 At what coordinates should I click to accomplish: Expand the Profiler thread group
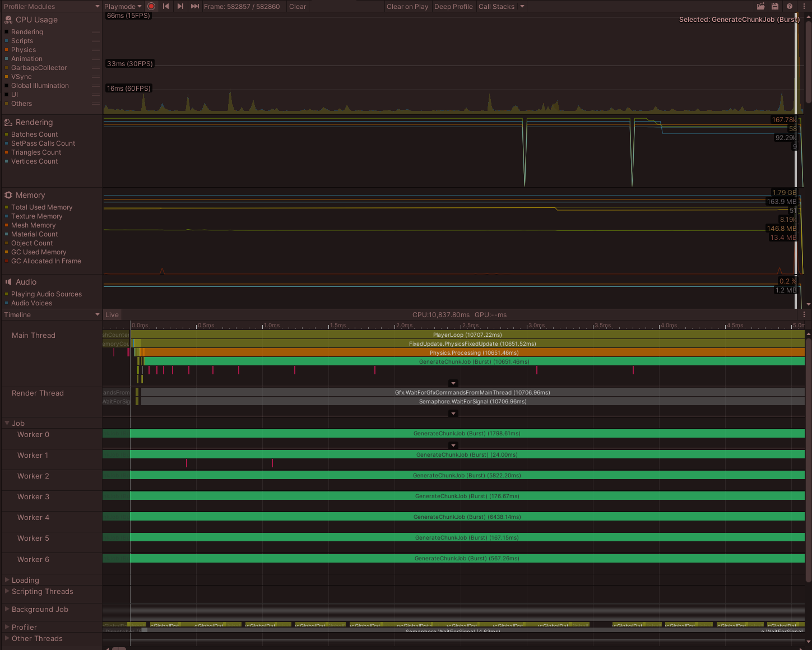[x=7, y=627]
